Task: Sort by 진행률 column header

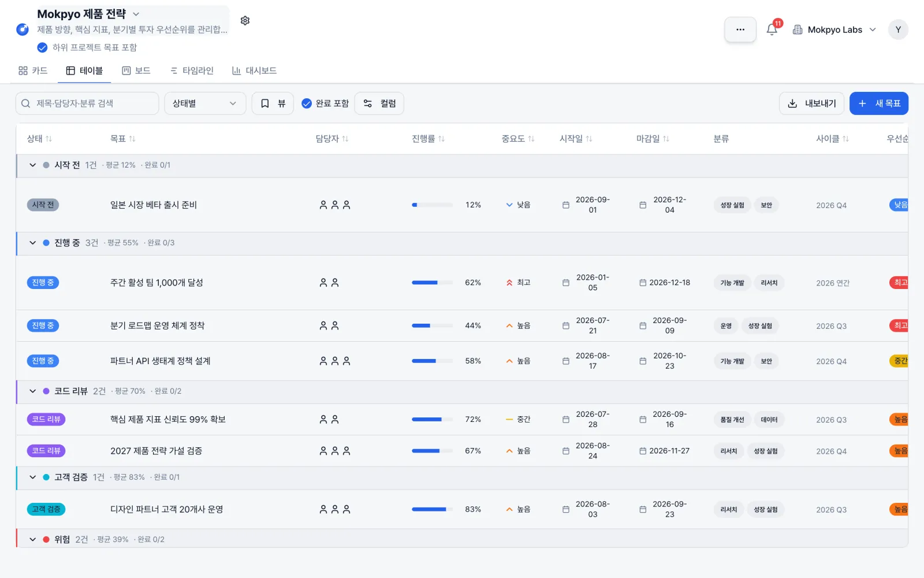Action: (x=428, y=139)
